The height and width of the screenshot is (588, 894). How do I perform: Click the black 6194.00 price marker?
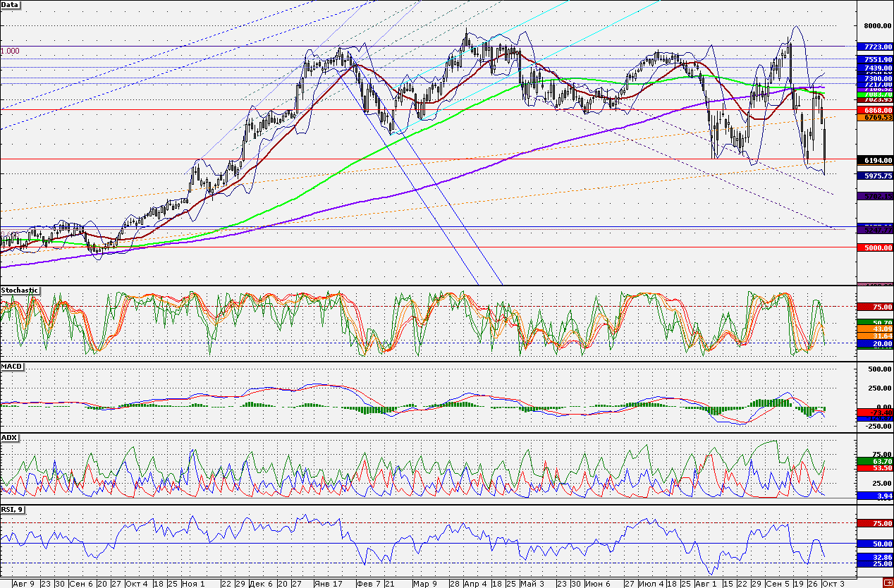875,161
